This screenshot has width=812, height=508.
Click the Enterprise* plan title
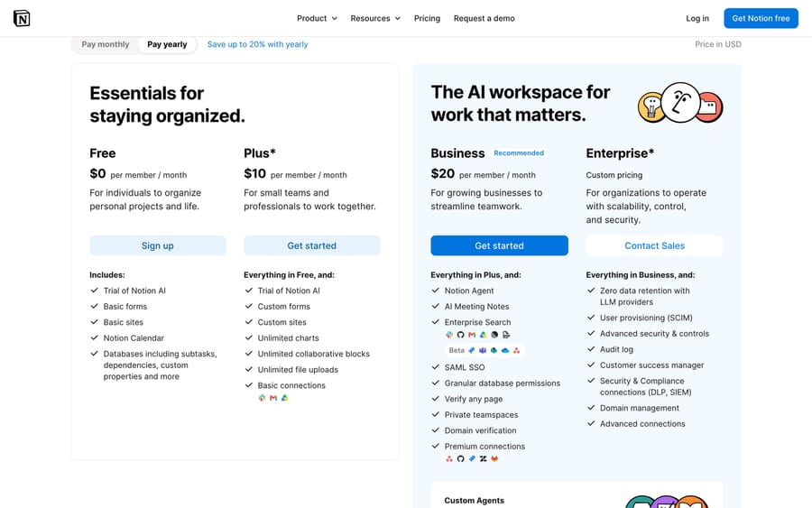tap(620, 153)
